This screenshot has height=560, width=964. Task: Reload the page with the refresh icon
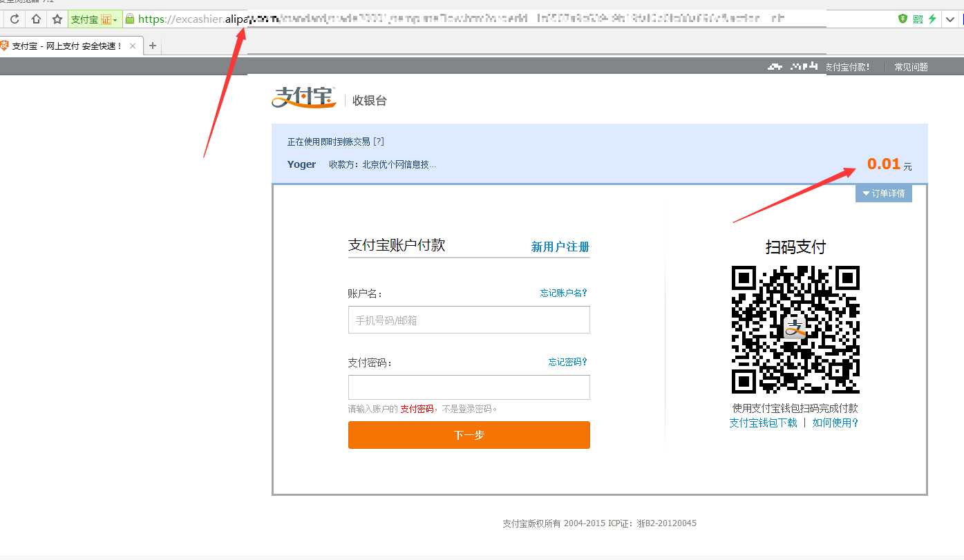(15, 19)
